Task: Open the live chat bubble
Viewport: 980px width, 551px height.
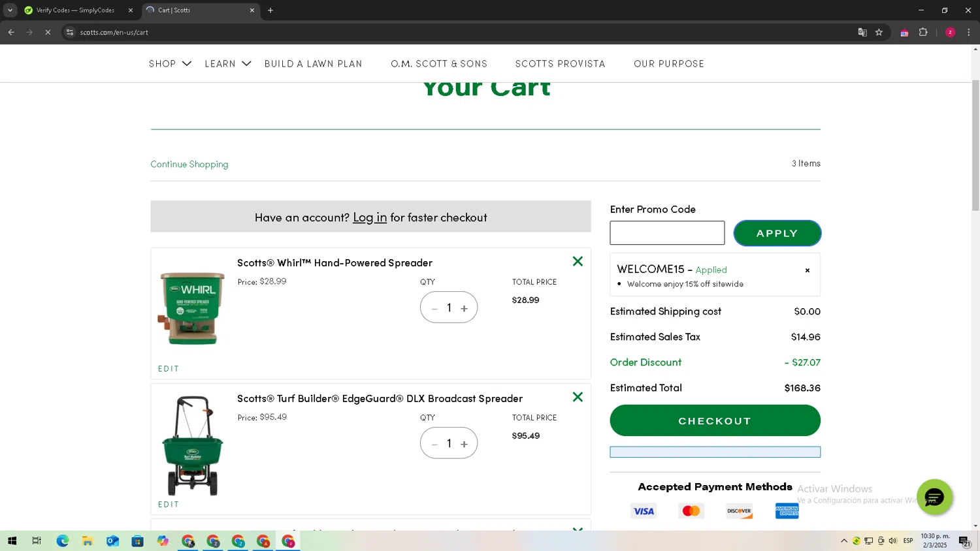Action: tap(934, 497)
